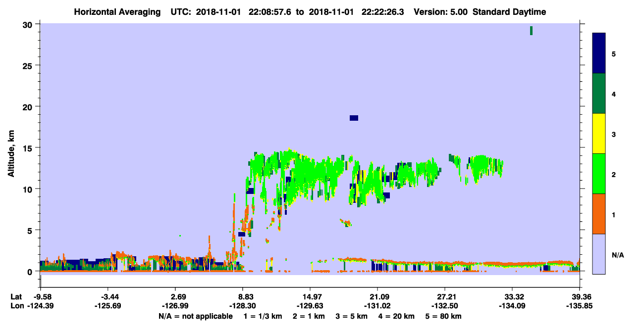Click the y-axis tick label 5
644x330 pixels.
click(31, 230)
